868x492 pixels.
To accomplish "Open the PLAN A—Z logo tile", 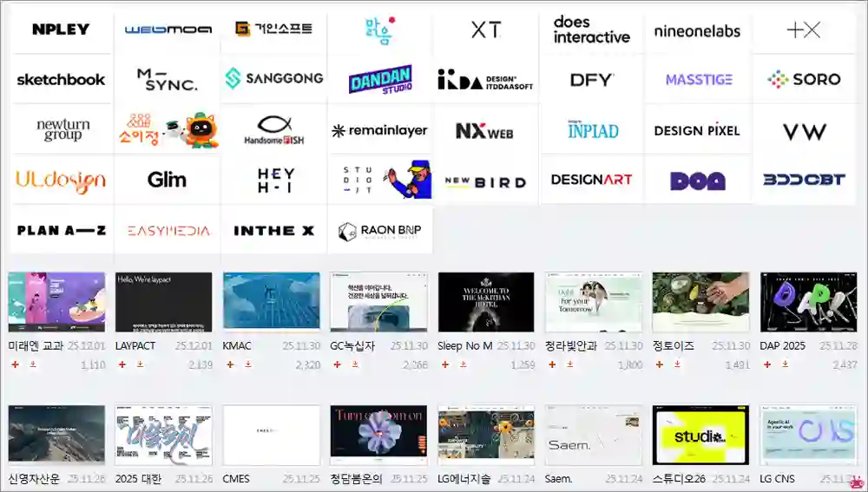I will [61, 231].
